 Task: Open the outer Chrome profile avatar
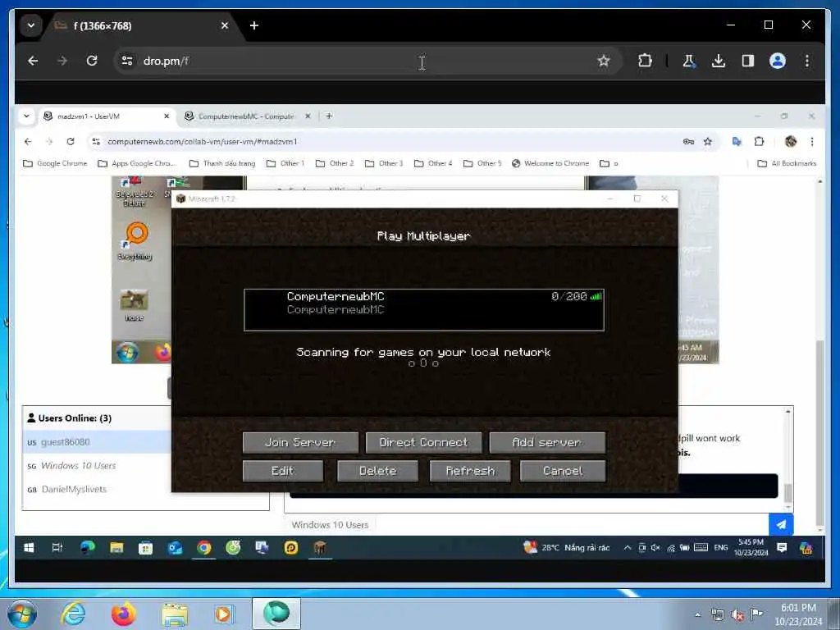pos(778,61)
